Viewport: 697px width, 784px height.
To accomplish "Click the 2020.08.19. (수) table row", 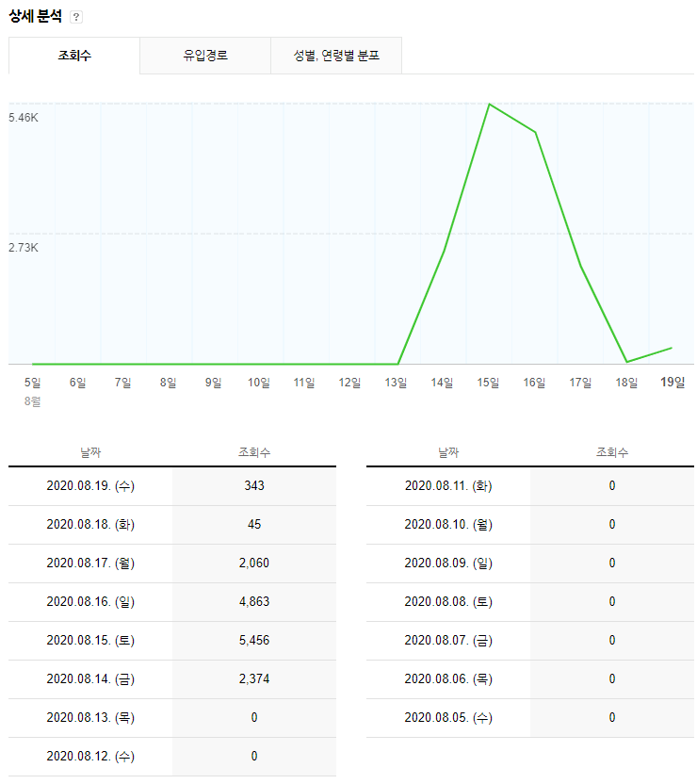I will click(x=172, y=486).
